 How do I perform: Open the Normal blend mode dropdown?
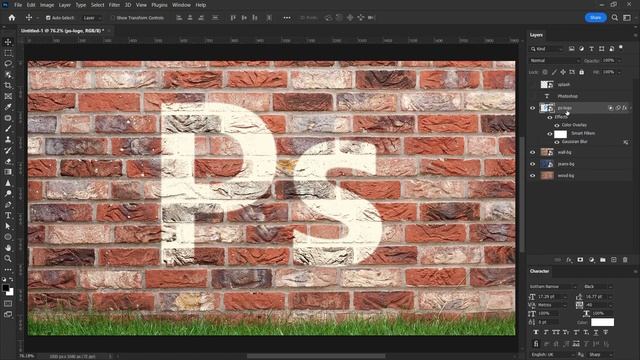coord(554,60)
